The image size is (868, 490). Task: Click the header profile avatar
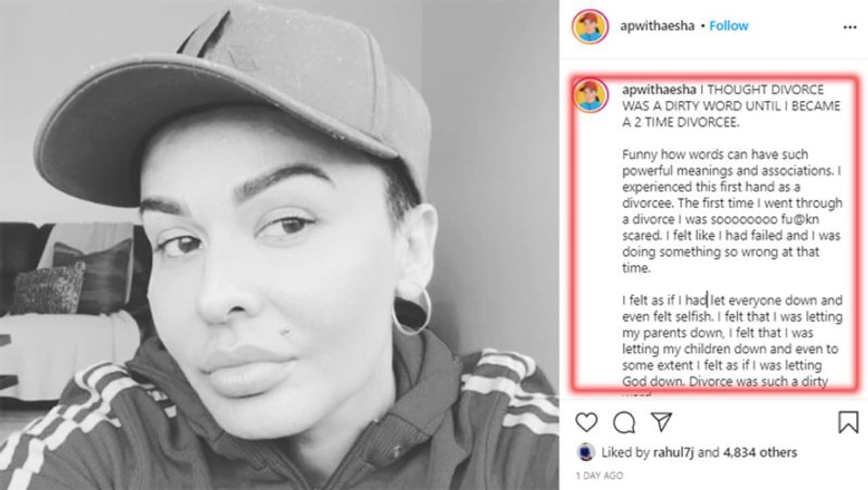point(590,26)
